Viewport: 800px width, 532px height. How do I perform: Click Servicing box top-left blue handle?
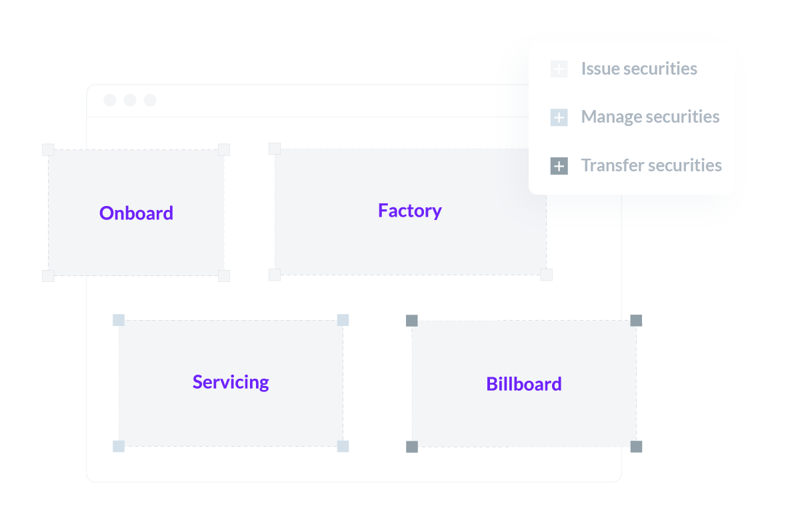(x=119, y=320)
